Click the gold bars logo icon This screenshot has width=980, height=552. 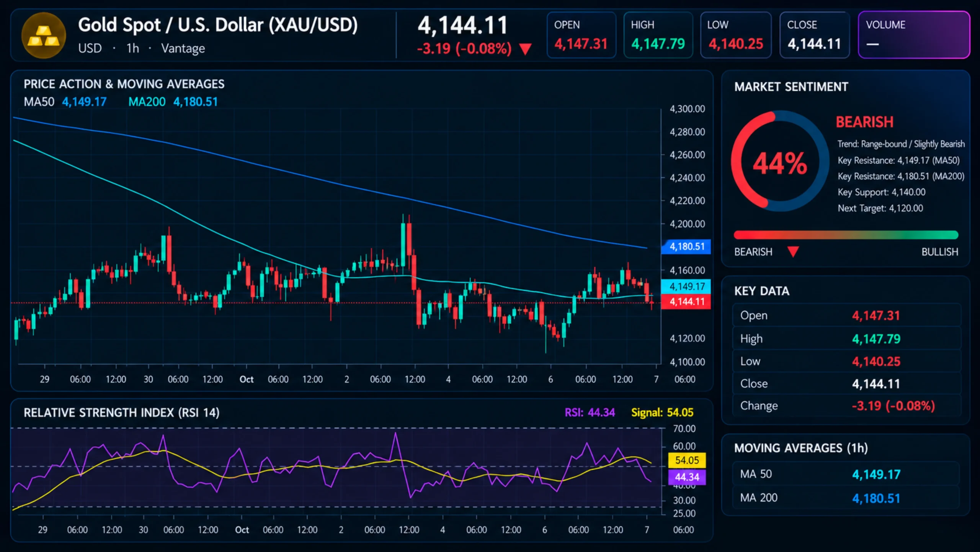(x=44, y=35)
